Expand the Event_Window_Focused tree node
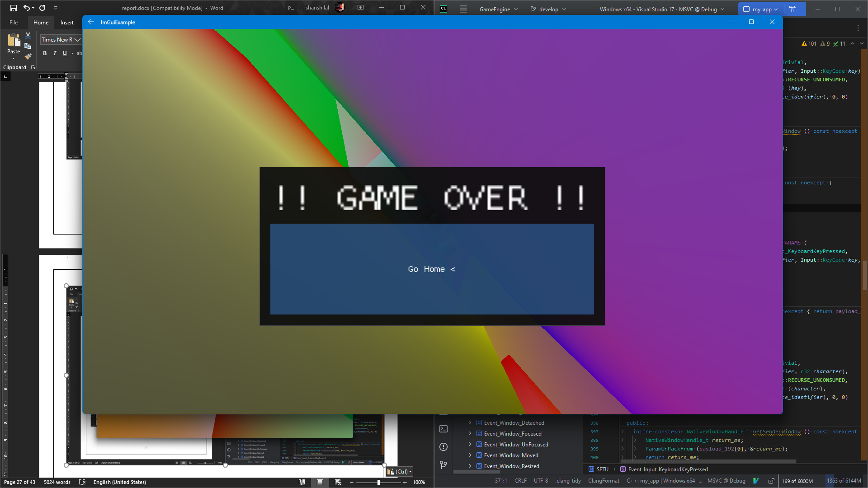 (470, 433)
